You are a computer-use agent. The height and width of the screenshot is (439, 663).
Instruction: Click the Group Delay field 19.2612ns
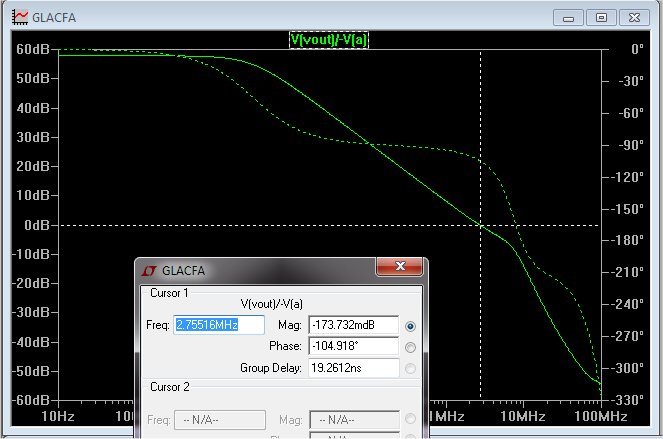(x=353, y=368)
